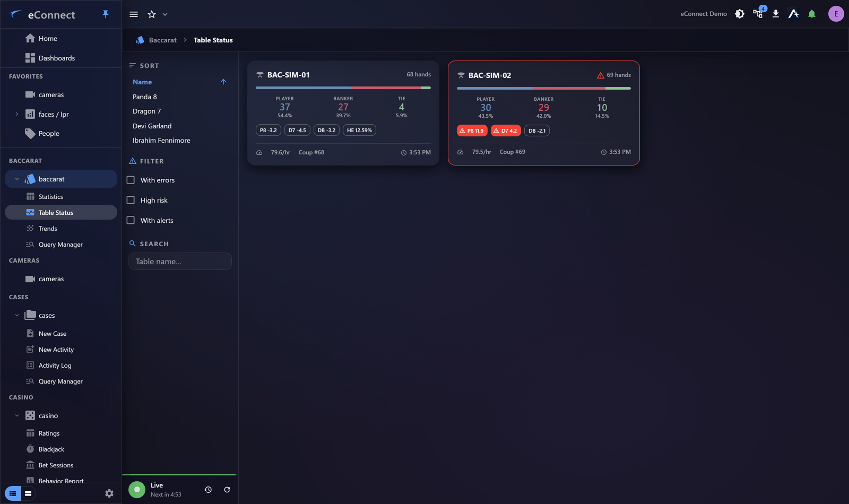Refresh table status data
849x504 pixels.
click(227, 490)
